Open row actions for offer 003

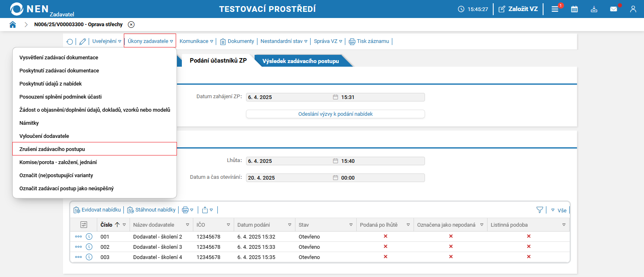tap(78, 257)
